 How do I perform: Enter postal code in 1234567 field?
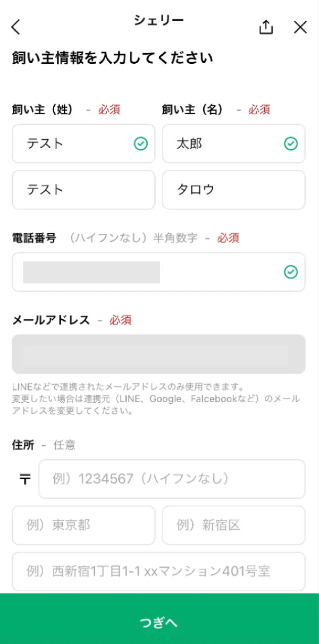(x=172, y=479)
